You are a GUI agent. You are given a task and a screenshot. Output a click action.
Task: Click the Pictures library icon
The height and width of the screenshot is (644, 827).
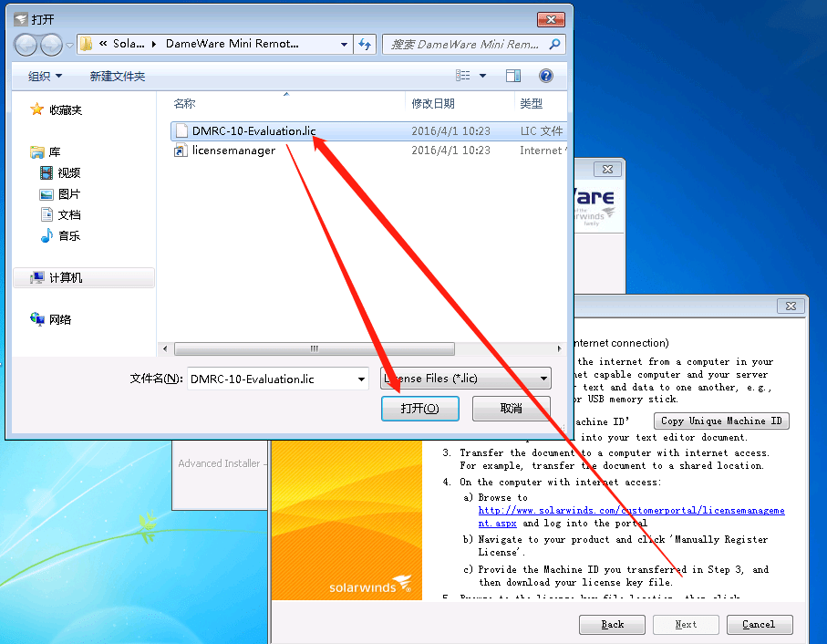click(x=47, y=194)
